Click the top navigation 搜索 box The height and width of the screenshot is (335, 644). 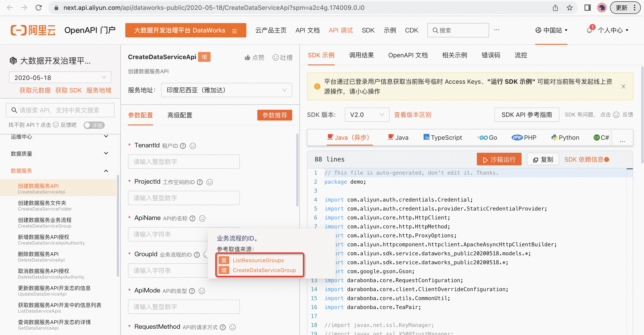(458, 30)
